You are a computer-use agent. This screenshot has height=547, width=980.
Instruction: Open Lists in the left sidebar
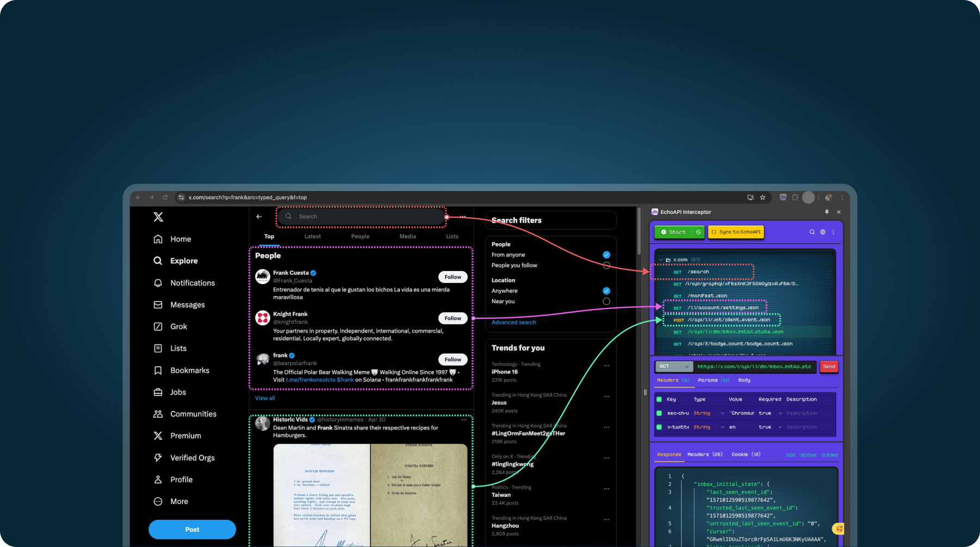pyautogui.click(x=170, y=348)
